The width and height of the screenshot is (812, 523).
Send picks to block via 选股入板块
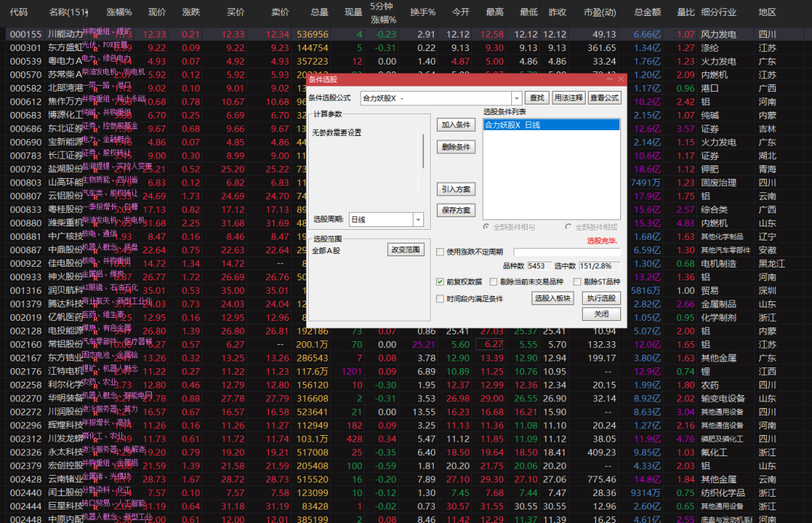point(554,298)
